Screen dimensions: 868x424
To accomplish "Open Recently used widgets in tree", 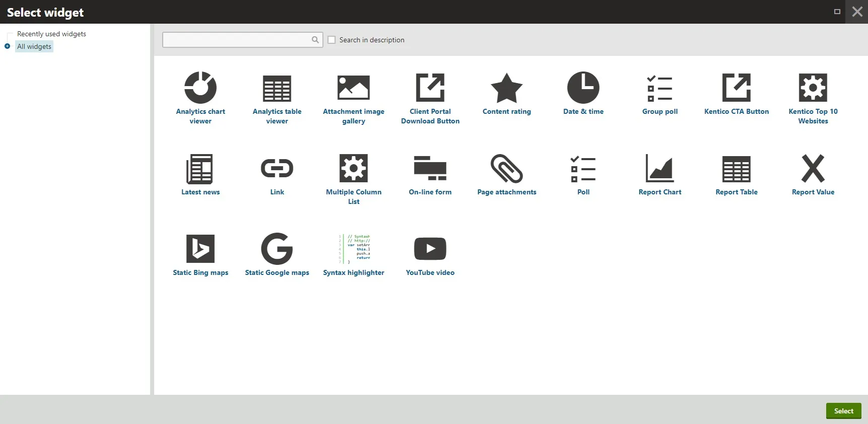I will (51, 34).
